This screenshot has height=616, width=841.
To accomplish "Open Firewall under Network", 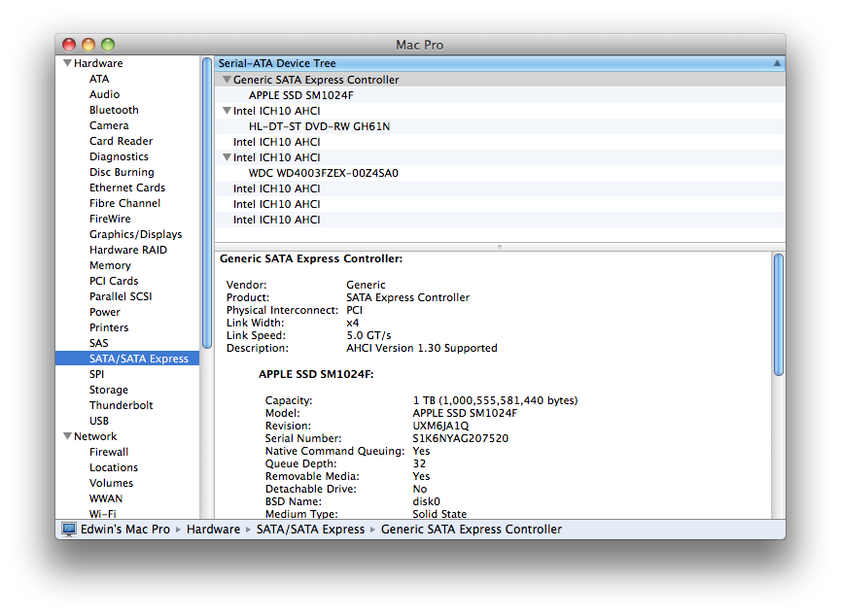I will tap(109, 452).
